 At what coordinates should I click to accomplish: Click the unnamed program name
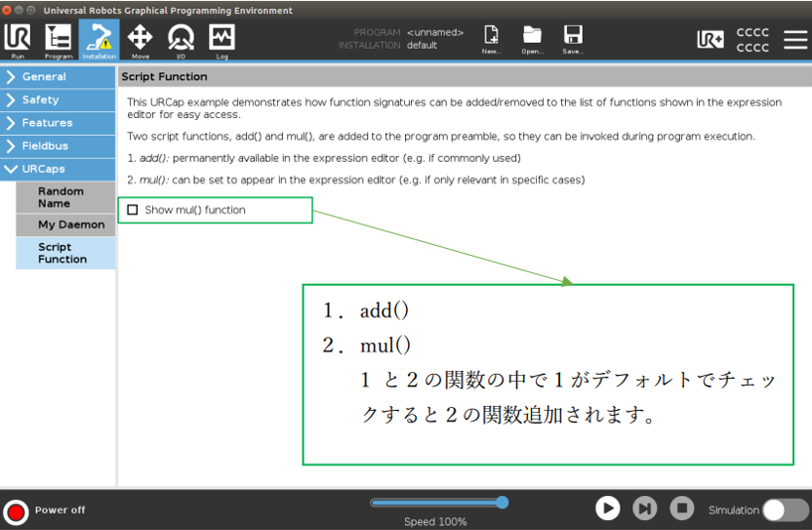(x=435, y=32)
